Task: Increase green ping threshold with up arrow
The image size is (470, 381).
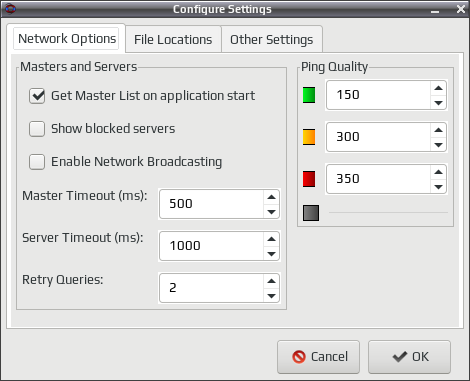Action: 438,88
